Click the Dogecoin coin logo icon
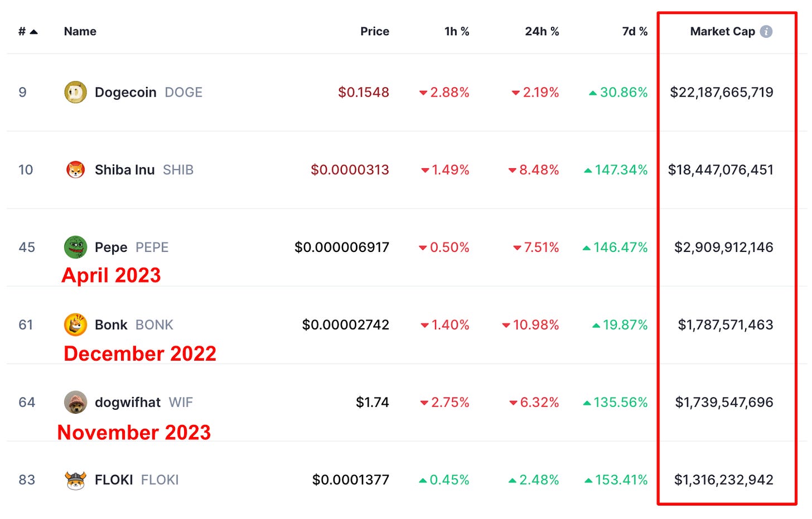The image size is (812, 519). (x=75, y=92)
